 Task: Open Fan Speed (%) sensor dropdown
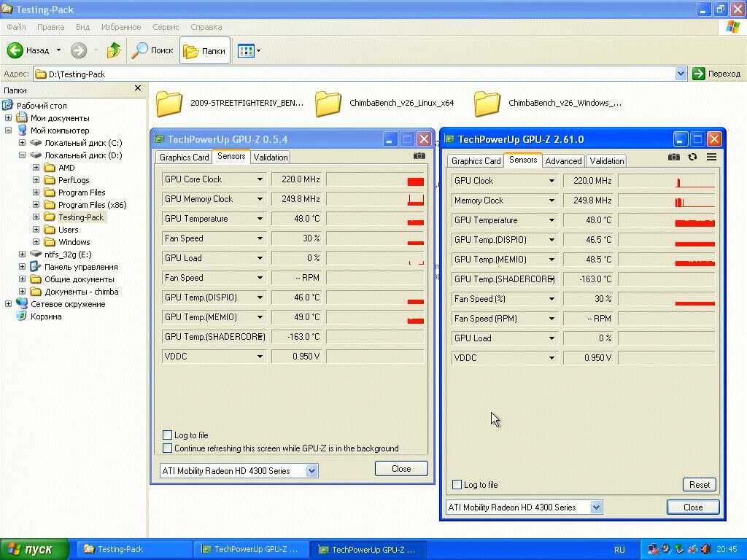(551, 299)
